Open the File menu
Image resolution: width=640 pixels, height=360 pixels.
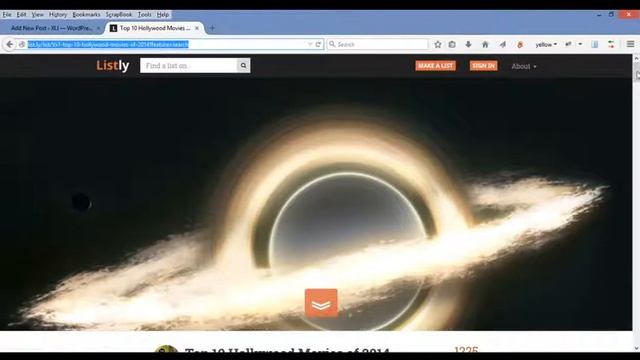pos(7,14)
